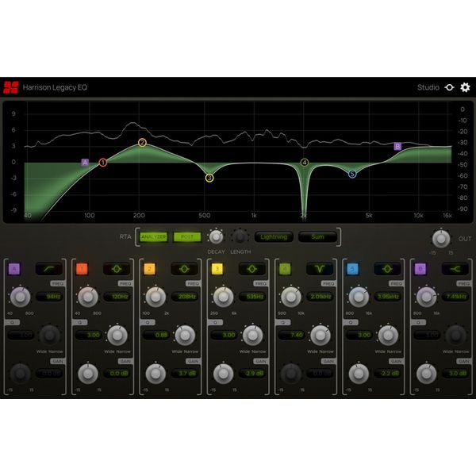Click the 3.95kHz frequency field
The width and height of the screenshot is (476, 476).
pos(388,297)
